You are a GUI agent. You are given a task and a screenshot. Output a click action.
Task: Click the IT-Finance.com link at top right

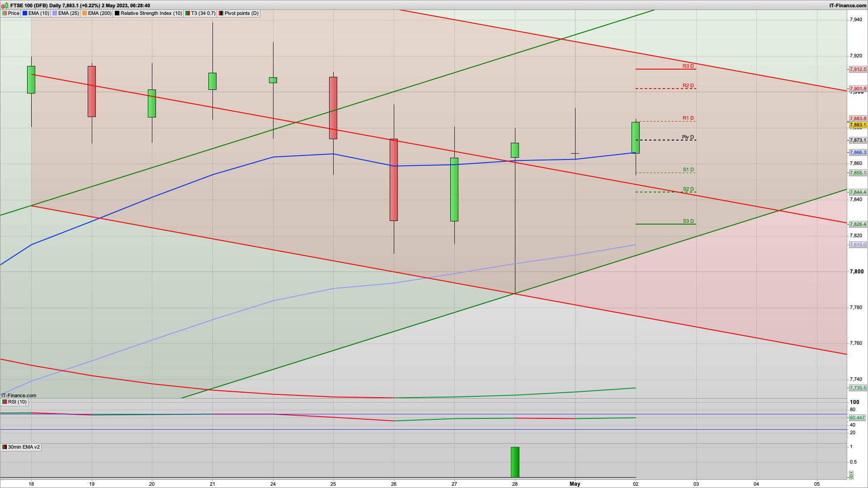point(848,5)
